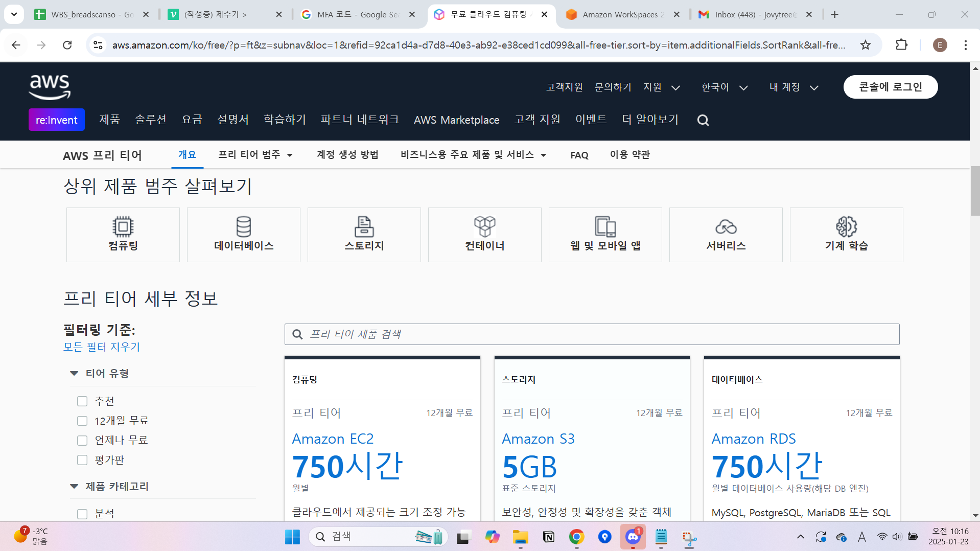Open the Chrome three-dot menu
The width and height of the screenshot is (980, 551).
(x=966, y=45)
